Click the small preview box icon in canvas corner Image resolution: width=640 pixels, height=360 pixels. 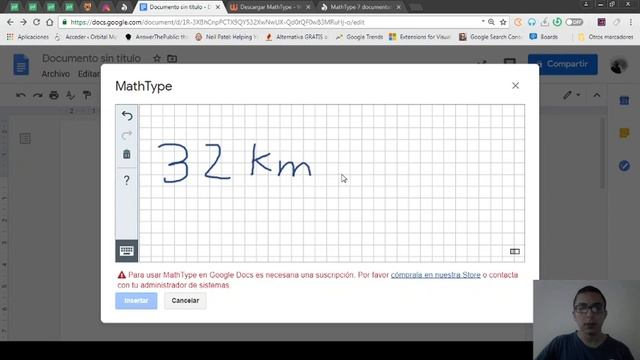515,251
